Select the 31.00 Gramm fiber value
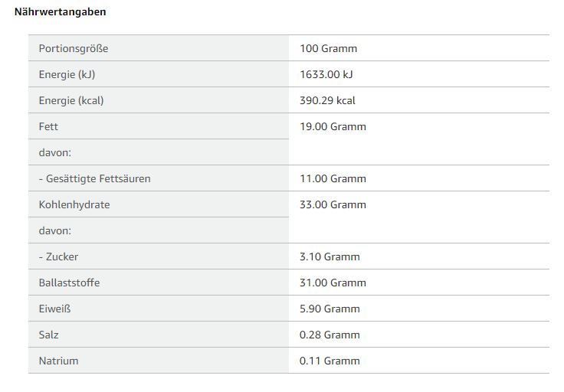 coord(333,283)
